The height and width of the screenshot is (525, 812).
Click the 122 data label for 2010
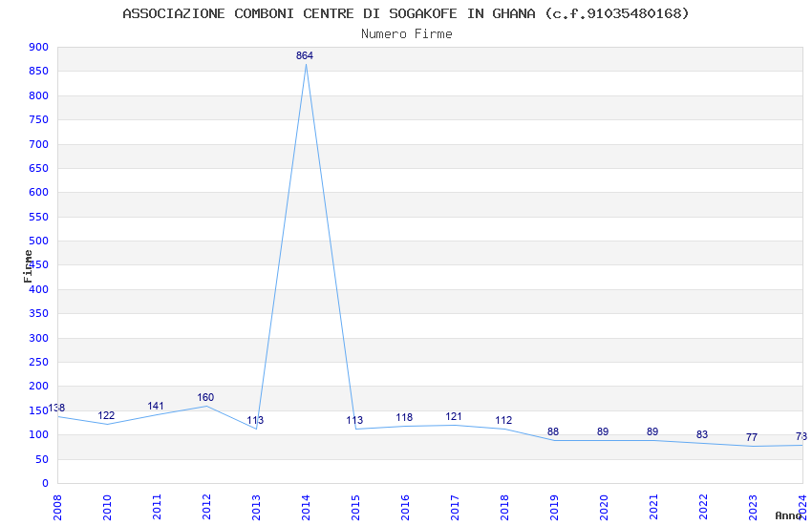coord(106,415)
